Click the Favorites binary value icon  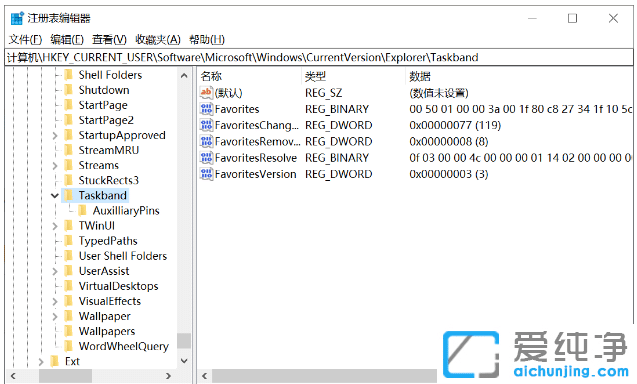(206, 109)
